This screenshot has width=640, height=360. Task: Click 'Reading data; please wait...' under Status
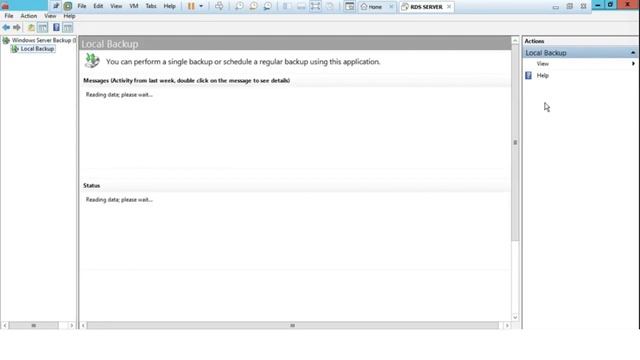coord(119,200)
